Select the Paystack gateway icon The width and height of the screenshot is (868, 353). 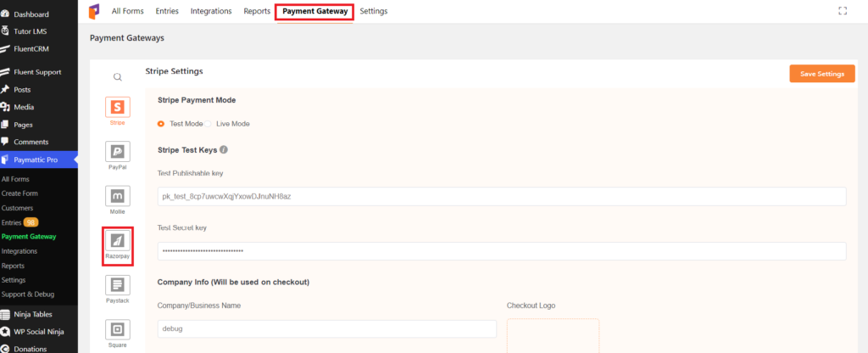click(x=117, y=285)
